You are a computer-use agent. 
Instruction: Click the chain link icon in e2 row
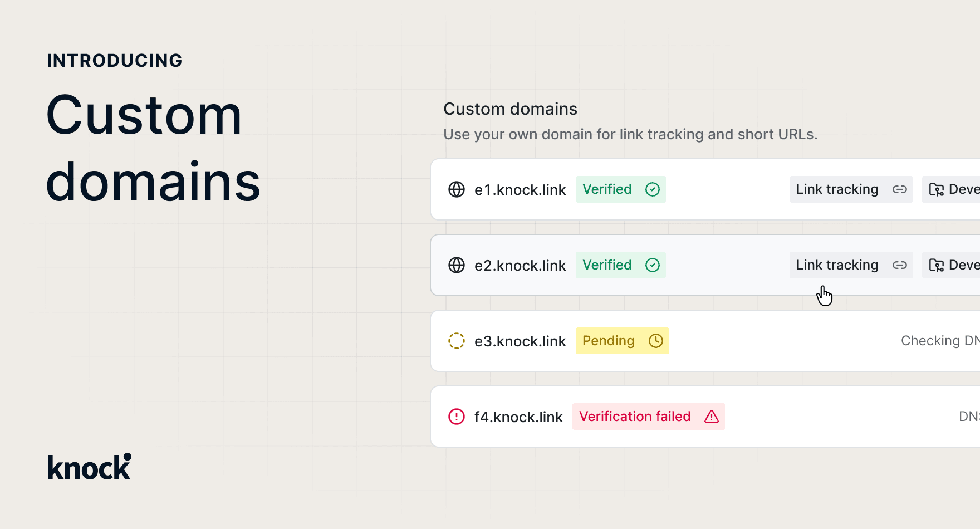click(900, 265)
